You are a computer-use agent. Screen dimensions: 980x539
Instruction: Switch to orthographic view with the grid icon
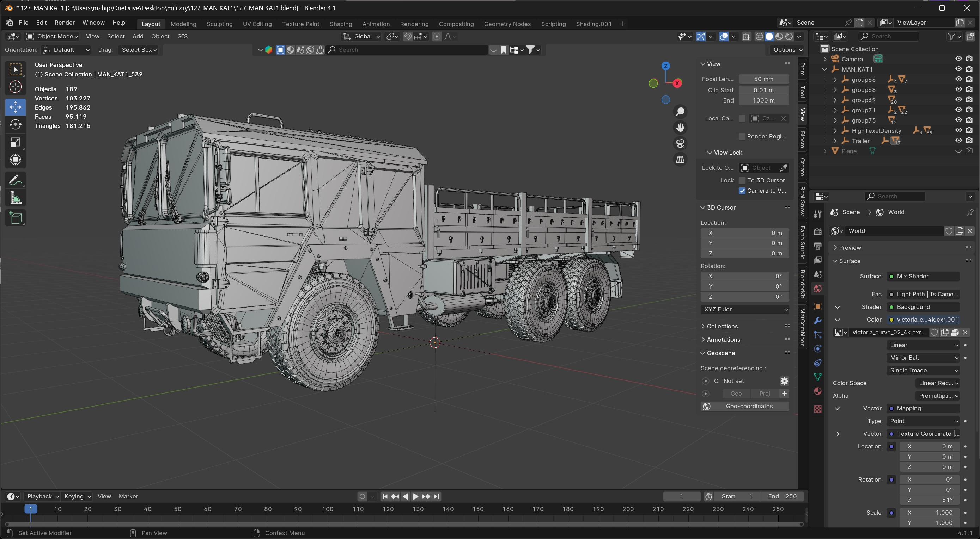680,160
